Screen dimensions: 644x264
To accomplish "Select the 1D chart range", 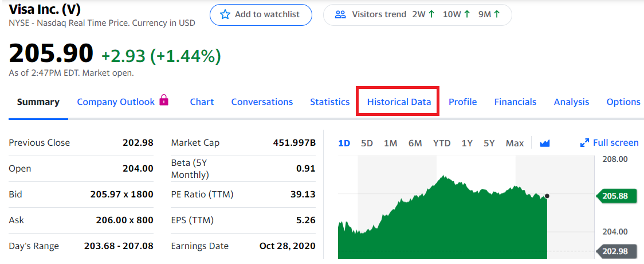I will pos(344,143).
